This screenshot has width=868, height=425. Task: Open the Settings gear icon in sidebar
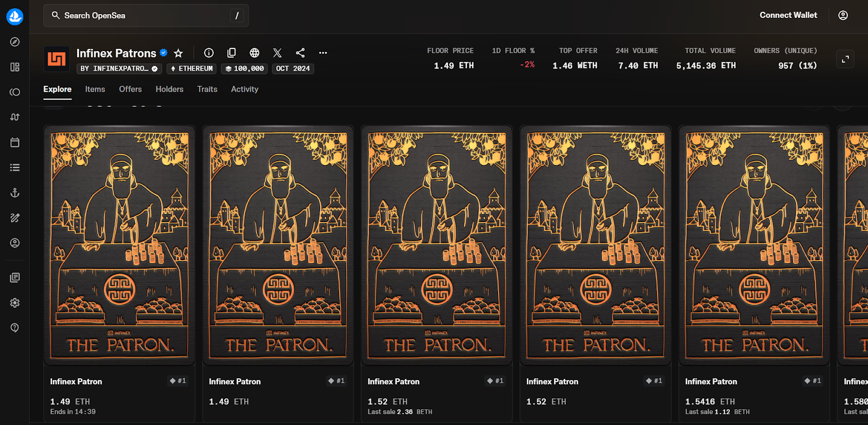pyautogui.click(x=15, y=302)
